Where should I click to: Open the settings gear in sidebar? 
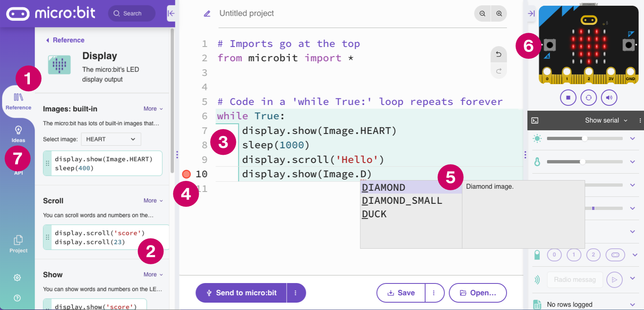17,278
